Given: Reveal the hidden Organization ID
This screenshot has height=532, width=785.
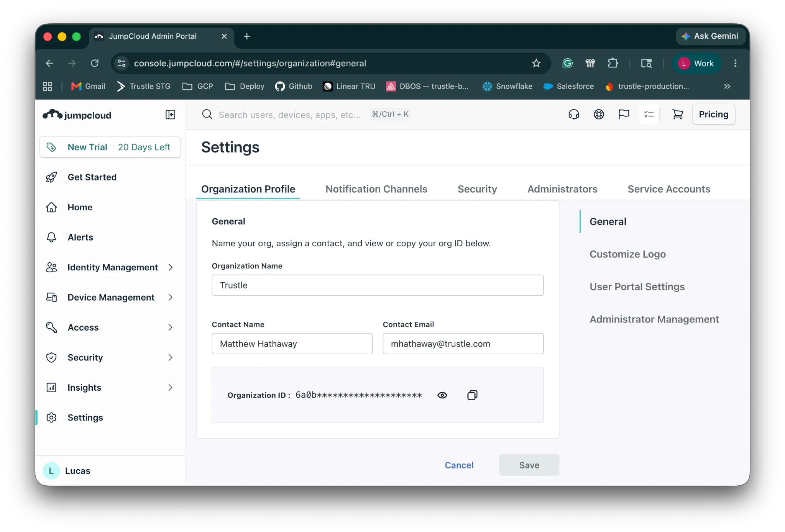Looking at the screenshot, I should coord(442,395).
